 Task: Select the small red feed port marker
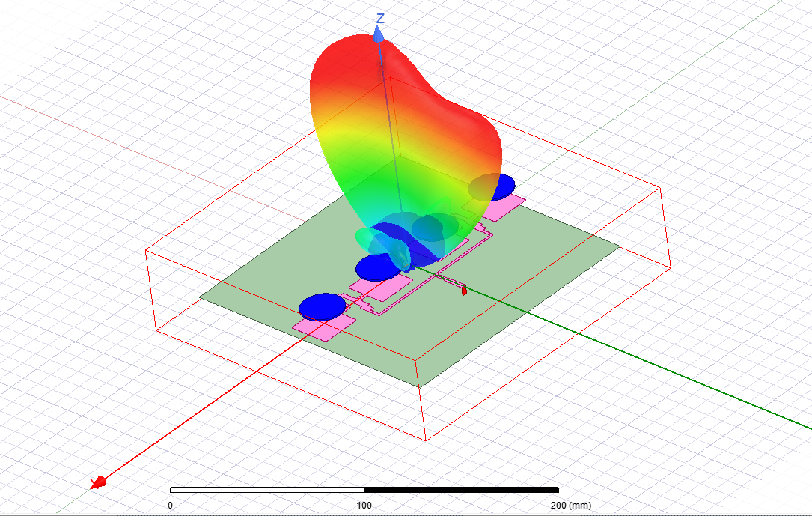tap(464, 291)
